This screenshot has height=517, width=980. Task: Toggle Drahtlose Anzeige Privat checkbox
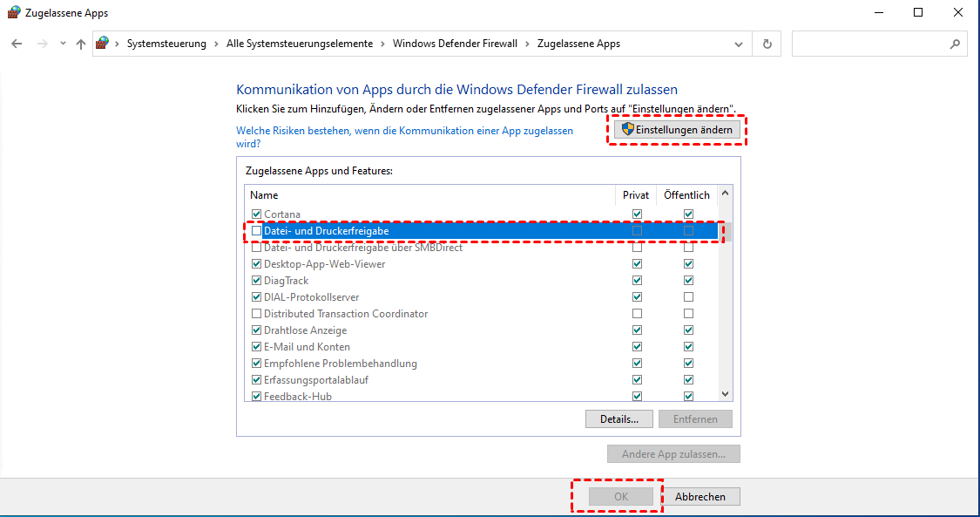637,330
